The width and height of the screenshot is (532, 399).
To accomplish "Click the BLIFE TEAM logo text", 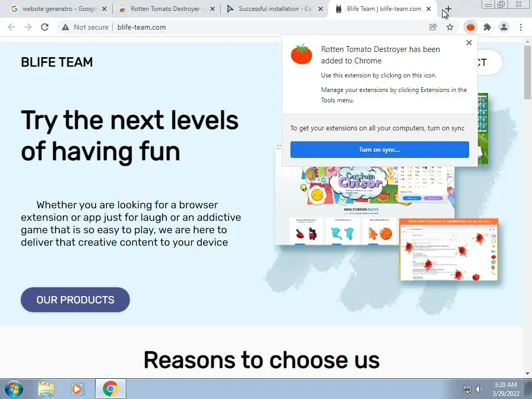I will point(57,62).
